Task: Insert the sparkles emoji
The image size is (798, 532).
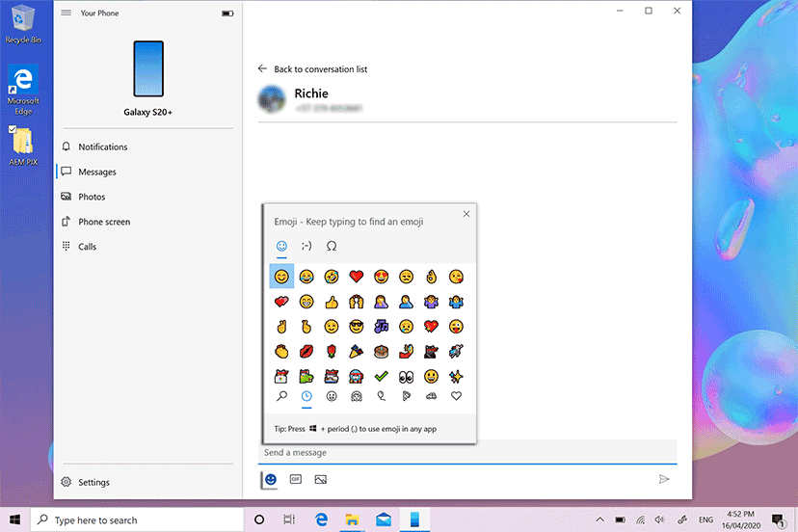Action: (x=456, y=376)
